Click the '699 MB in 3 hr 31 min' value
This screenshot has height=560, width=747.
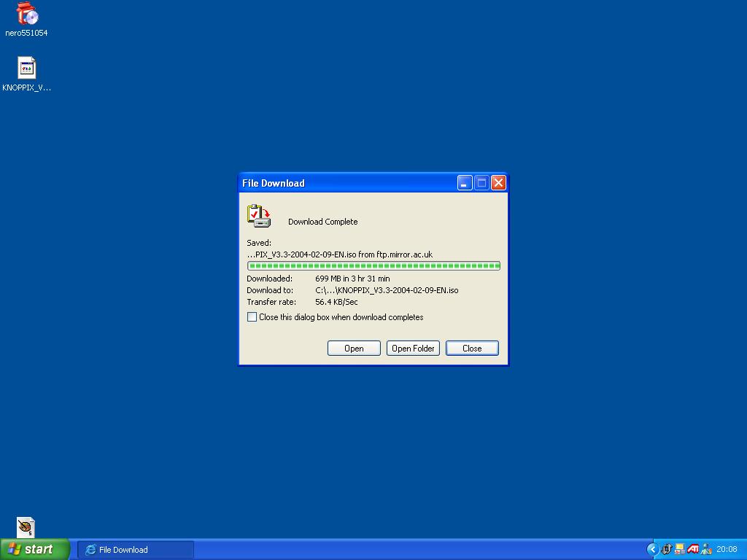tap(352, 279)
